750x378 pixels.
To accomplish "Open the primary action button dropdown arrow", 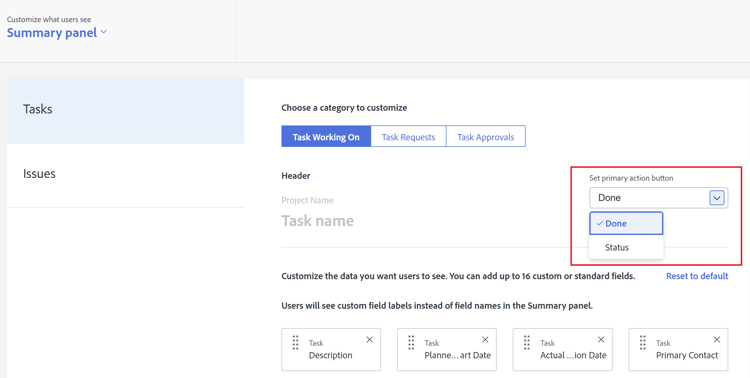I will (x=717, y=198).
